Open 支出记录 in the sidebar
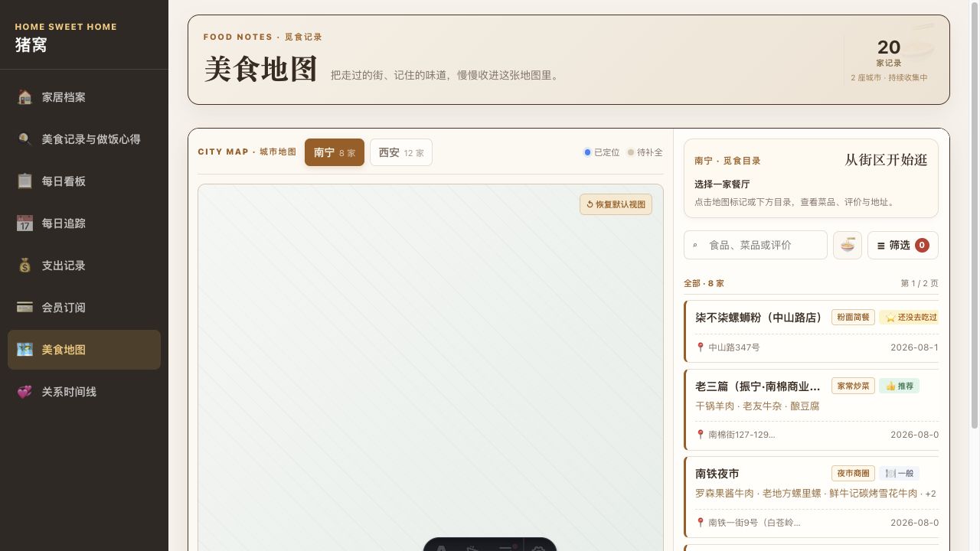The height and width of the screenshot is (551, 980). [x=84, y=266]
